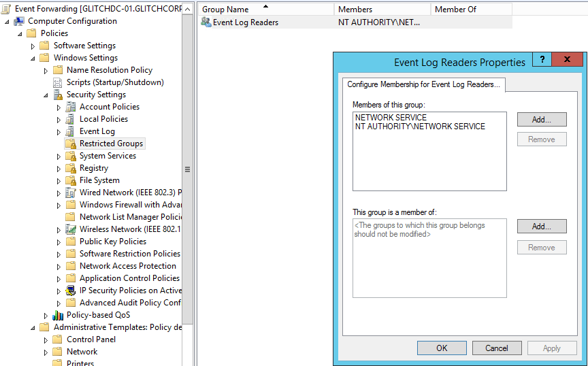Collapse the Windows Settings node
This screenshot has height=366, width=588.
point(33,59)
